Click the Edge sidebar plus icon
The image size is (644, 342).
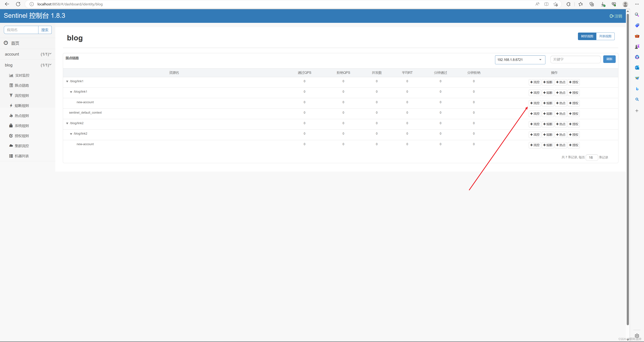(x=637, y=111)
